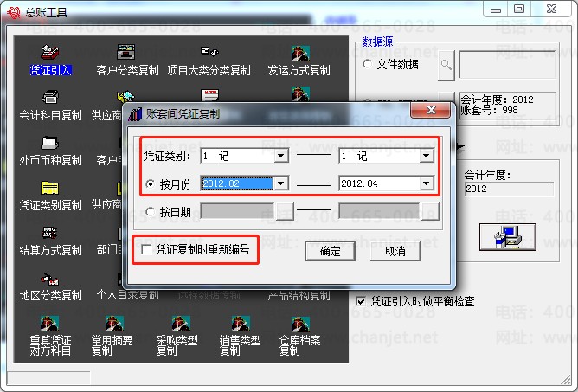Open the 发运方式复制 icon
Screen dimensions: 578x392
tap(299, 53)
